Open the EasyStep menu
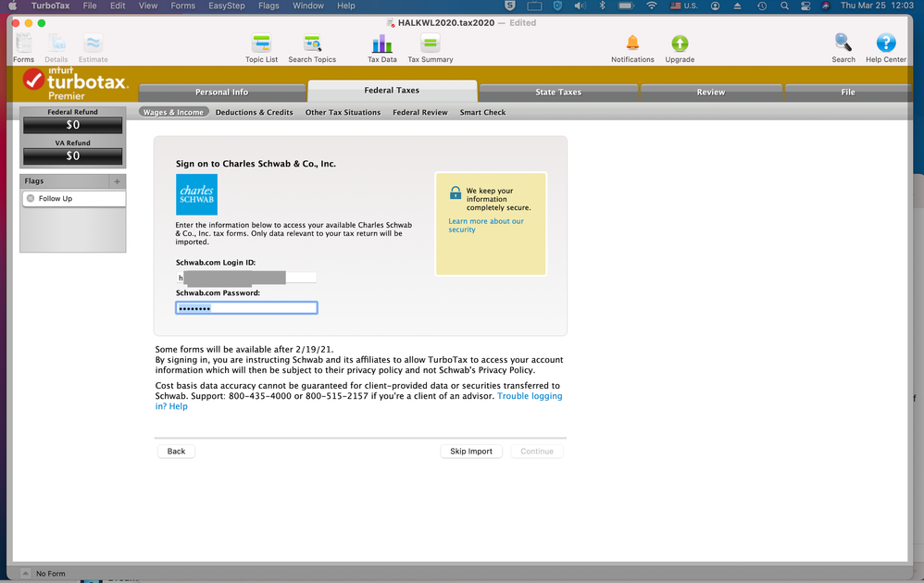The image size is (924, 583). (x=226, y=6)
